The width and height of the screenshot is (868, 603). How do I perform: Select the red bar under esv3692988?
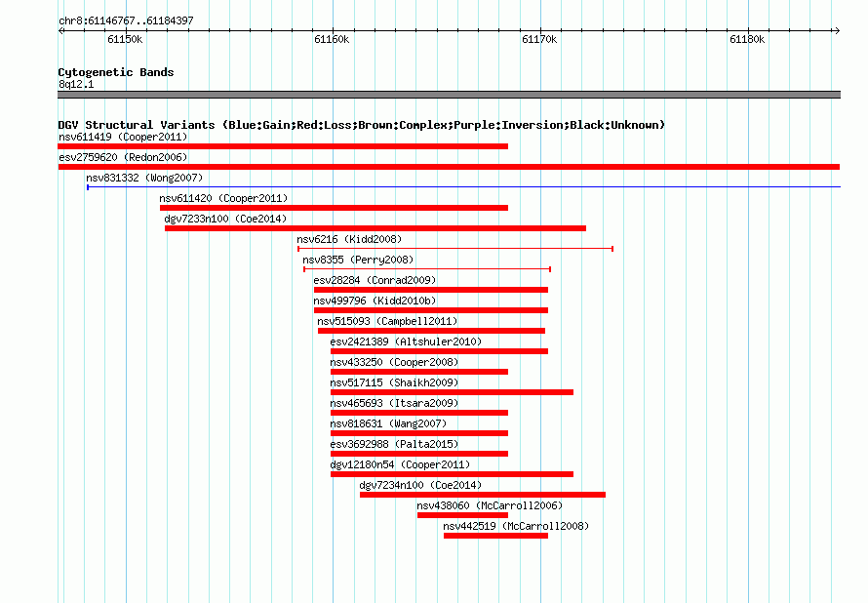coord(419,454)
